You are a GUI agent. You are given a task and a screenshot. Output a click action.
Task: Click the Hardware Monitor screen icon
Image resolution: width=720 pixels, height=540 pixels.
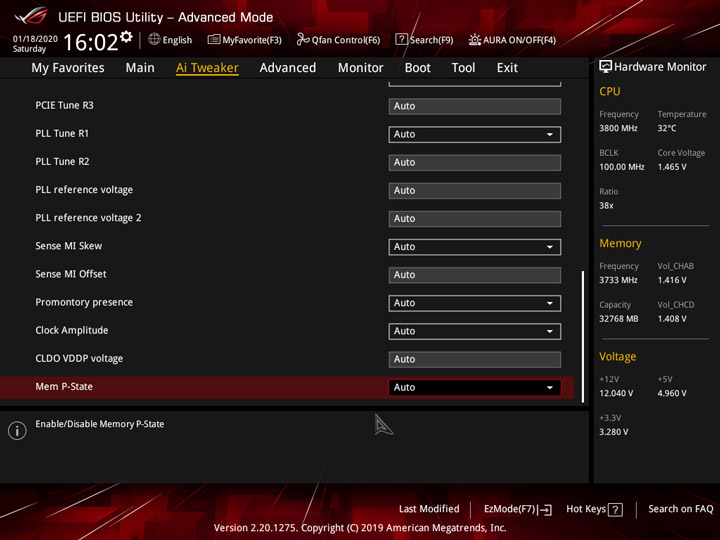click(605, 67)
